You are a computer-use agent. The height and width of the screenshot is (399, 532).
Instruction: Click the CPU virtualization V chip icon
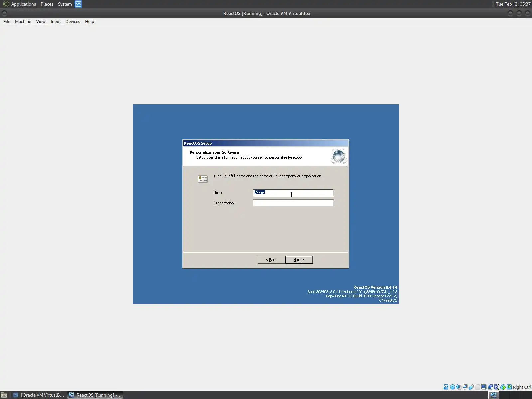coord(496,387)
